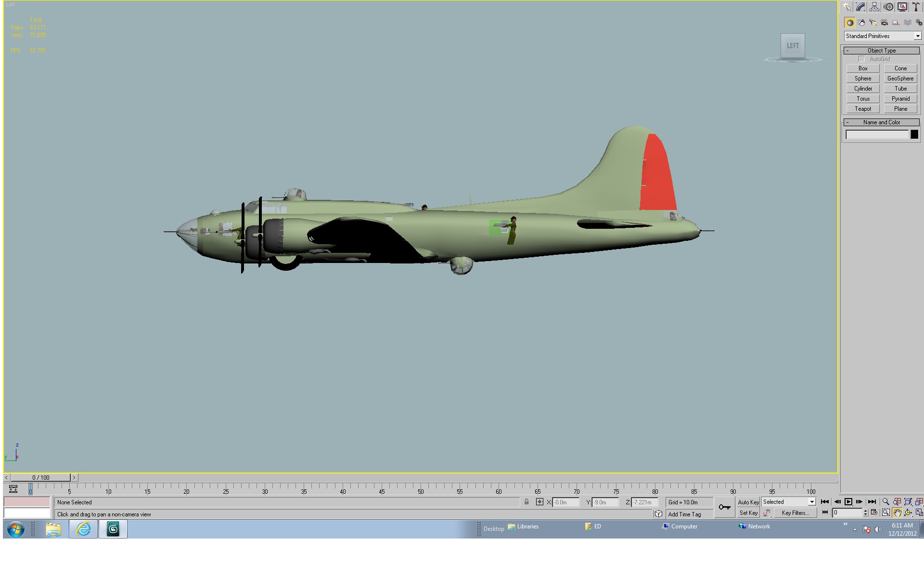This screenshot has width=924, height=578.
Task: Create a Teapot primitive
Action: [863, 109]
